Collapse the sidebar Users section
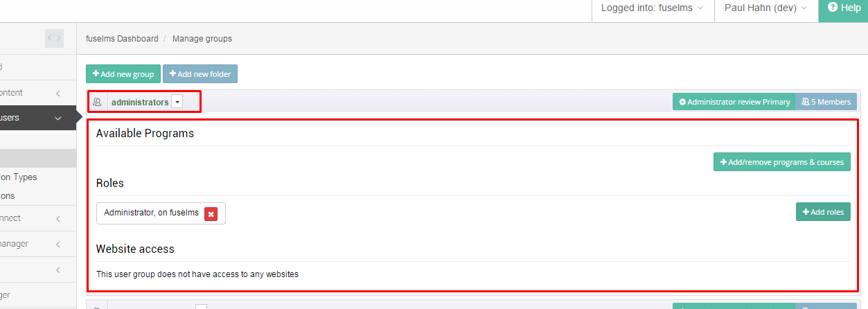 (x=58, y=118)
